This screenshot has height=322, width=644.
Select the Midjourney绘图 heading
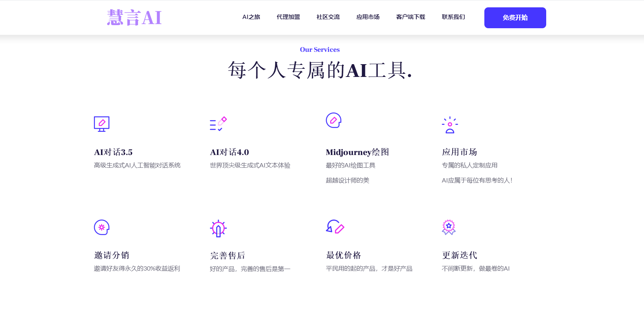click(357, 152)
